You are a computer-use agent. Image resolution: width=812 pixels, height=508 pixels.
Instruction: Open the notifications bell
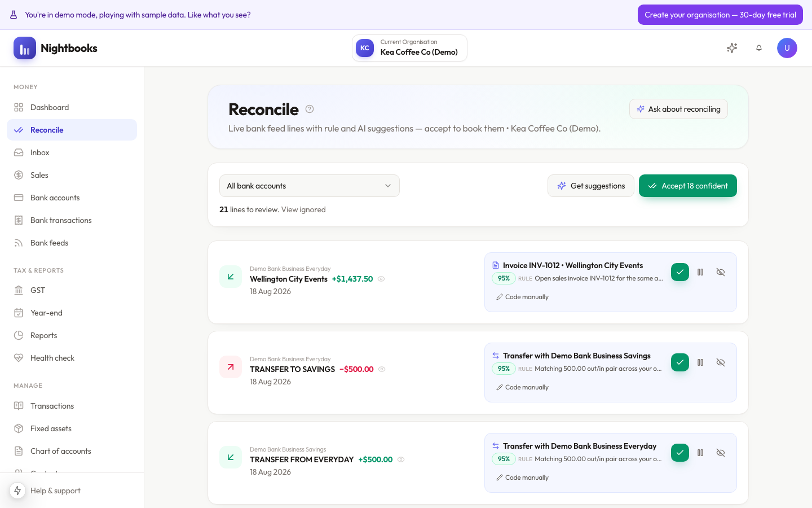[759, 48]
